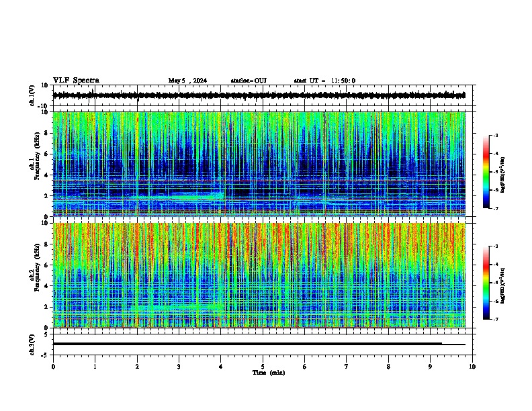This screenshot has height=411, width=532.
Task: Click the 'ch.1(V)' axis label
Action: point(32,95)
